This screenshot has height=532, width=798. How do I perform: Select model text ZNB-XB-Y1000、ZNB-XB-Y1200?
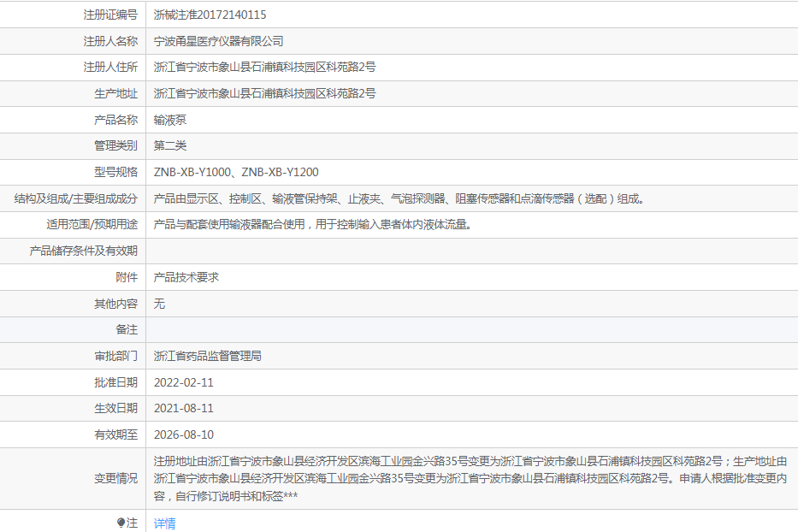point(236,172)
